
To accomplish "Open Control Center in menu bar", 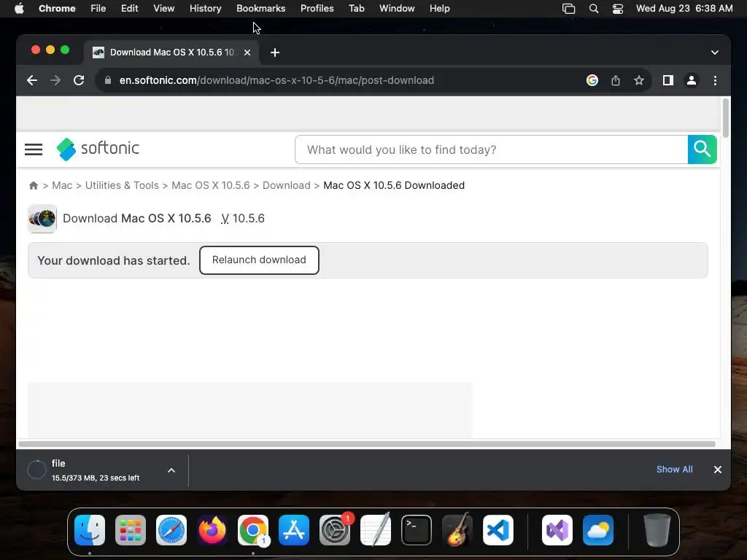I will point(617,9).
